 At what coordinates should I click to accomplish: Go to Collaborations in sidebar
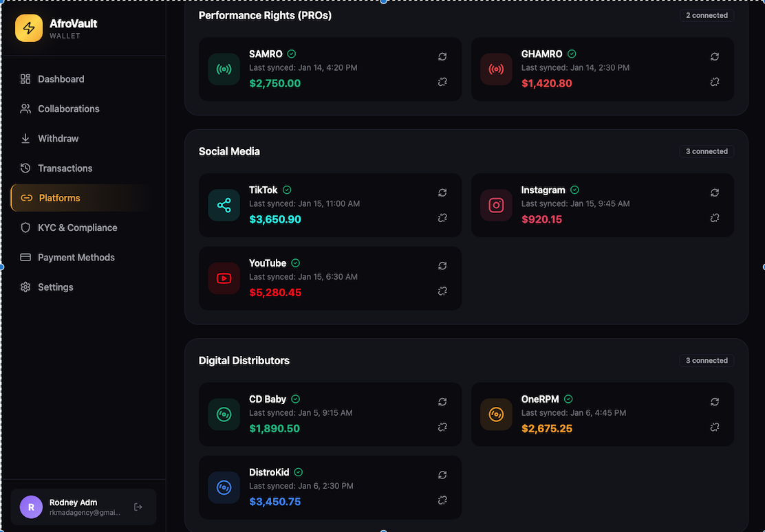pos(68,109)
